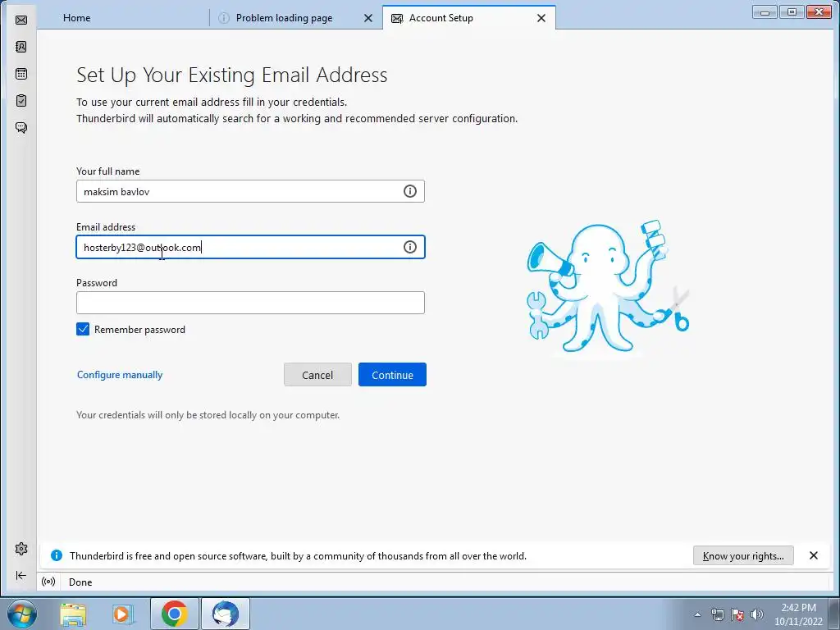Screen dimensions: 840x630
Task: Click the info icon in email address field
Action: click(410, 247)
